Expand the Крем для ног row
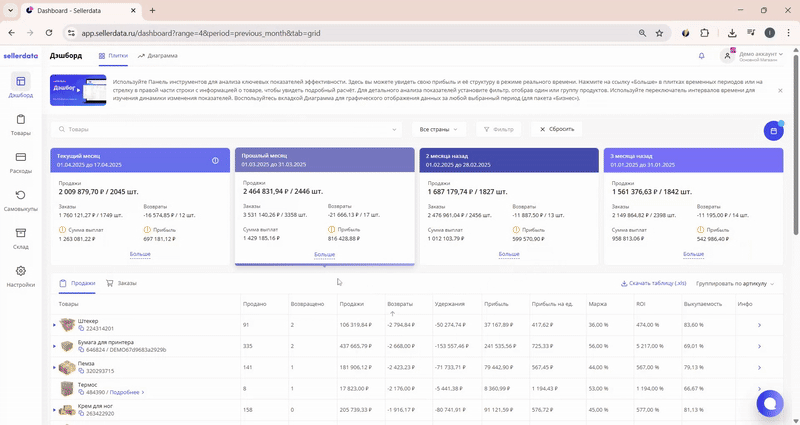The height and width of the screenshot is (425, 800). tap(55, 410)
